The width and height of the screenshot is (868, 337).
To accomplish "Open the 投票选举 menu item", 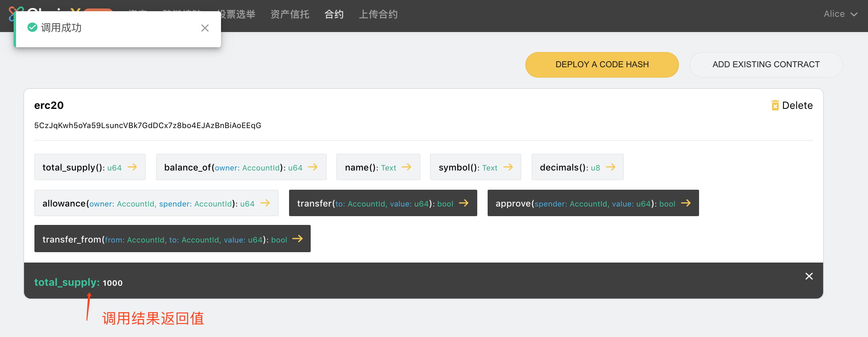I will 238,14.
